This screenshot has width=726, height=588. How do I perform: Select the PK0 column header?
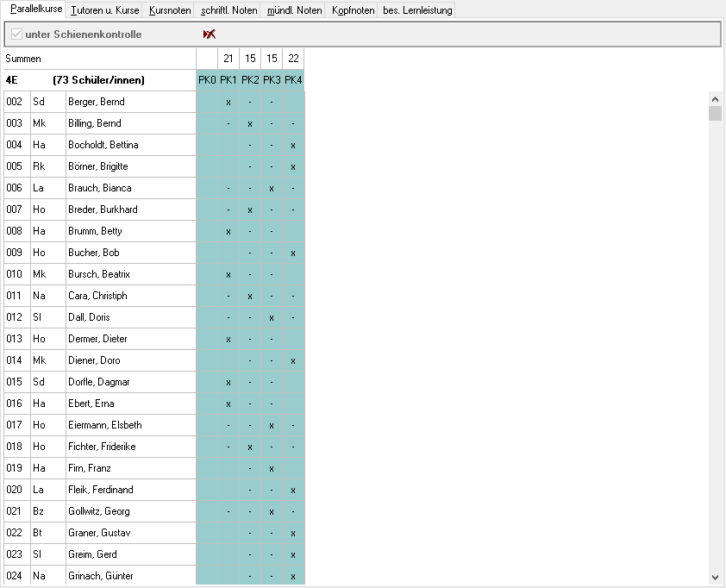pyautogui.click(x=207, y=80)
